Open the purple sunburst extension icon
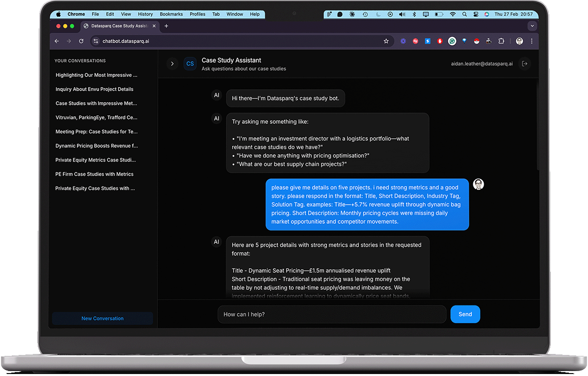Image resolution: width=588 pixels, height=376 pixels. coord(403,41)
